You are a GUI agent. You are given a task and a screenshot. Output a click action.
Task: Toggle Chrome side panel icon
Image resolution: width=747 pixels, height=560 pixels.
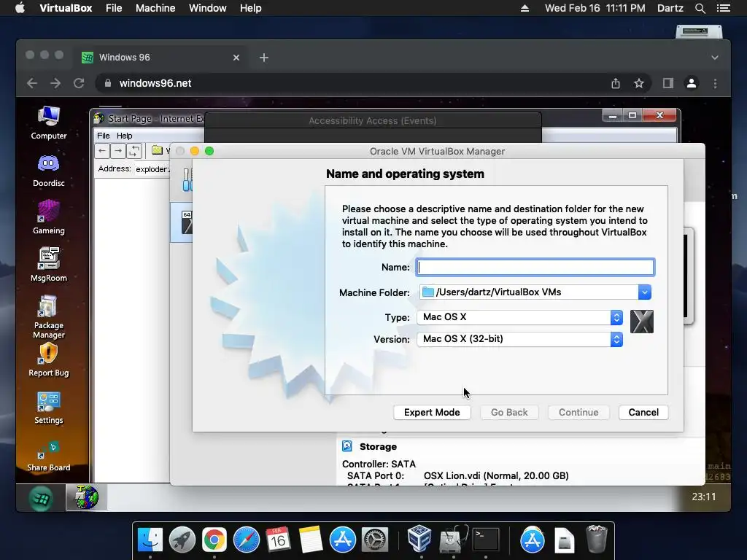[x=668, y=83]
